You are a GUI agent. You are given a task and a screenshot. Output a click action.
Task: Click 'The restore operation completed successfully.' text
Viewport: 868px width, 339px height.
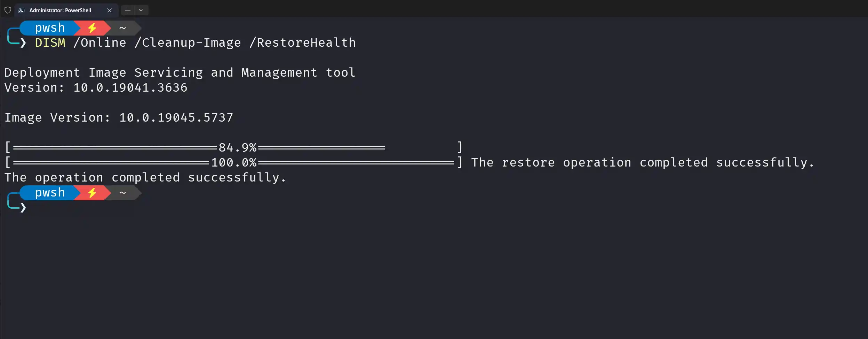pyautogui.click(x=643, y=163)
